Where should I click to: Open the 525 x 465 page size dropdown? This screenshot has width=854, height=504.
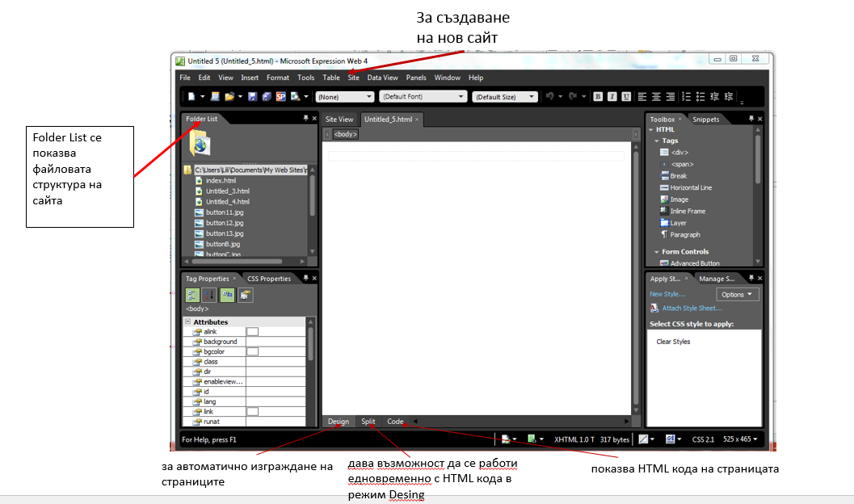[740, 439]
